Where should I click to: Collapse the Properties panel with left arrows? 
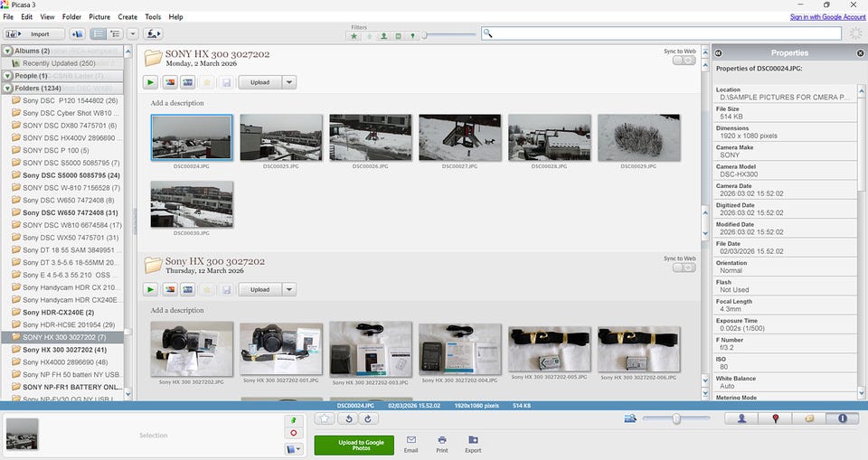pos(718,53)
